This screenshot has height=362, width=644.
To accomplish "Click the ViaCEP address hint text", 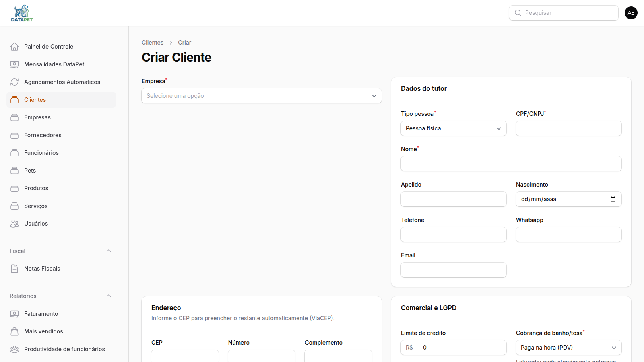I will (243, 318).
